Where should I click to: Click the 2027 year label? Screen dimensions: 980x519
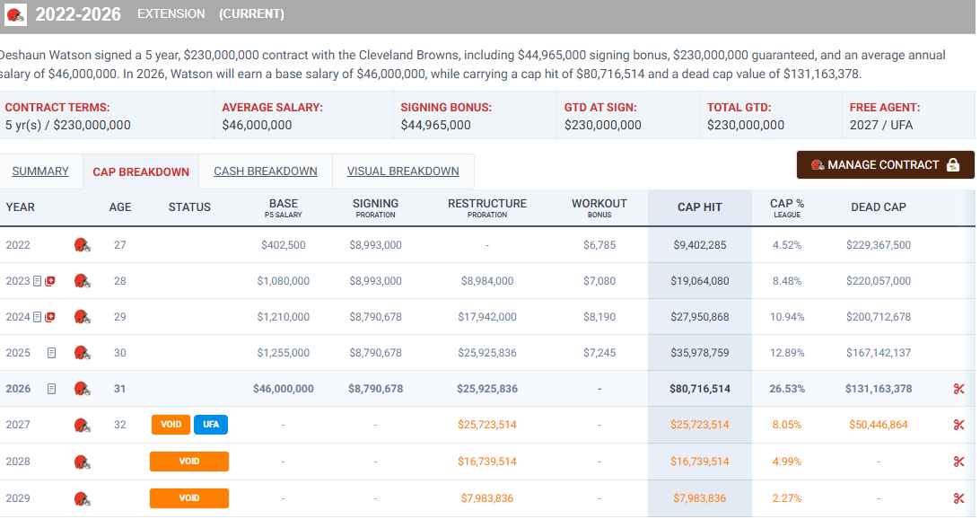pos(18,426)
